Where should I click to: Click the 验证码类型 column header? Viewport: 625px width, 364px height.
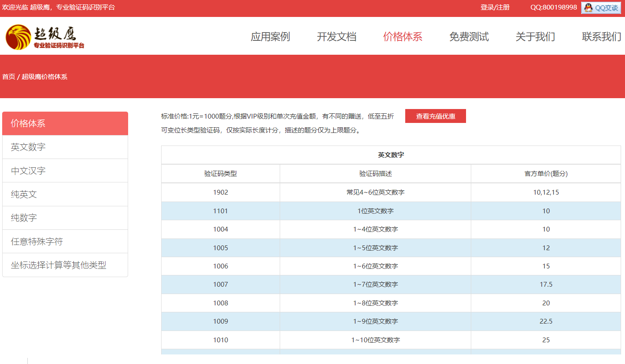click(221, 174)
